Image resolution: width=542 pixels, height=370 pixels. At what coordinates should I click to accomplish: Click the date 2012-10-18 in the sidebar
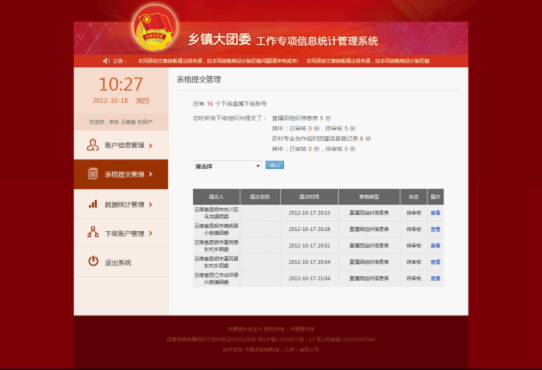pyautogui.click(x=110, y=101)
